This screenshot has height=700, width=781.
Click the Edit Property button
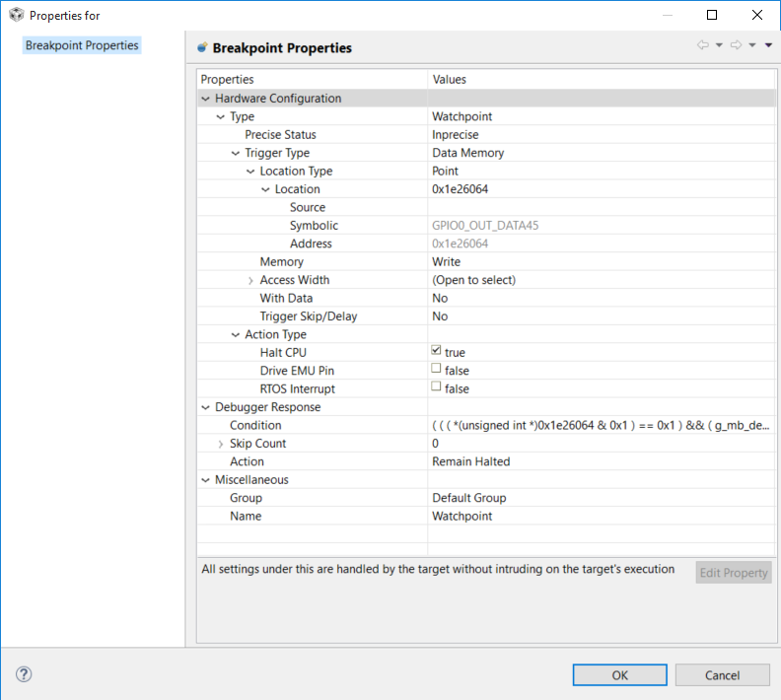[x=734, y=573]
